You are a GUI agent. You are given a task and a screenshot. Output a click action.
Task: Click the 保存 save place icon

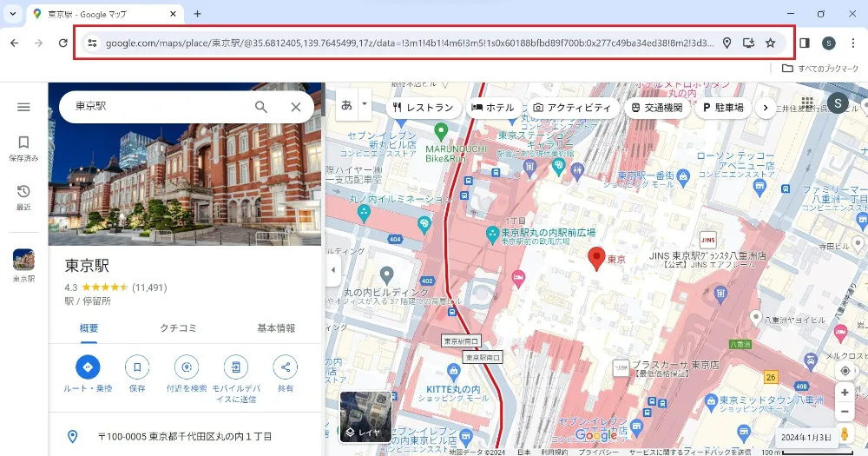[x=137, y=367]
